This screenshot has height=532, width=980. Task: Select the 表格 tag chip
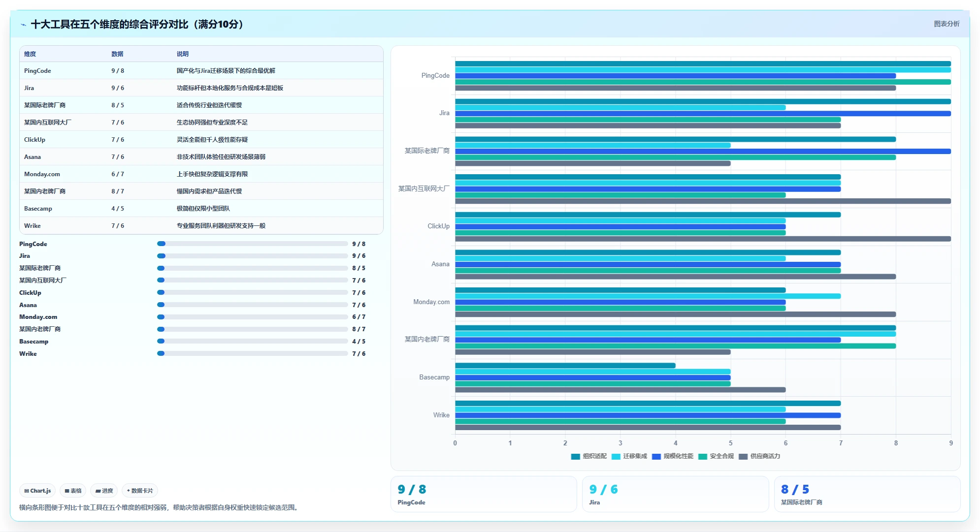pyautogui.click(x=73, y=491)
